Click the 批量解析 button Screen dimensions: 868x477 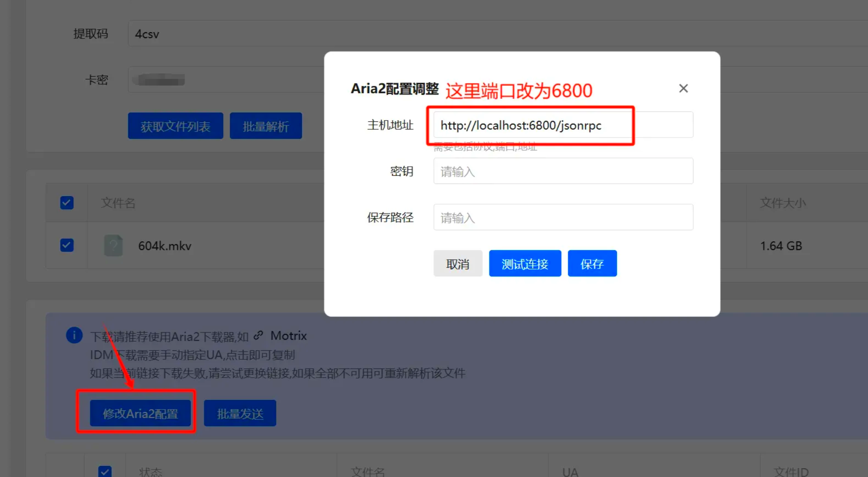click(266, 126)
